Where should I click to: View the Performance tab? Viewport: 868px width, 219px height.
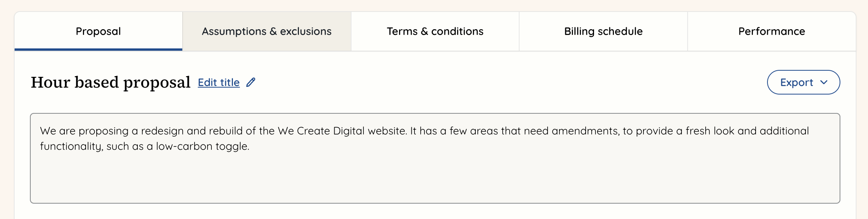(x=771, y=31)
